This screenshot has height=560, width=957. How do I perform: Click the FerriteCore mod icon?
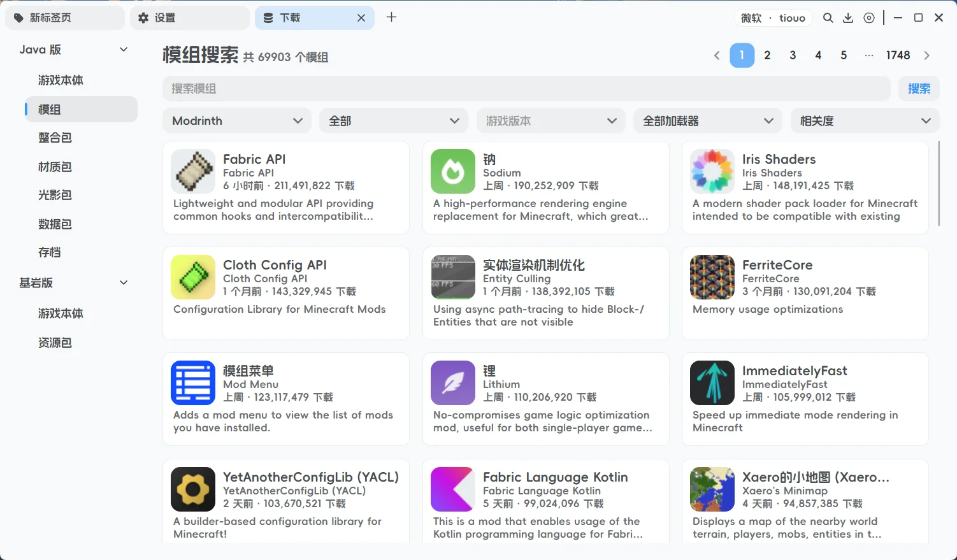click(x=712, y=277)
